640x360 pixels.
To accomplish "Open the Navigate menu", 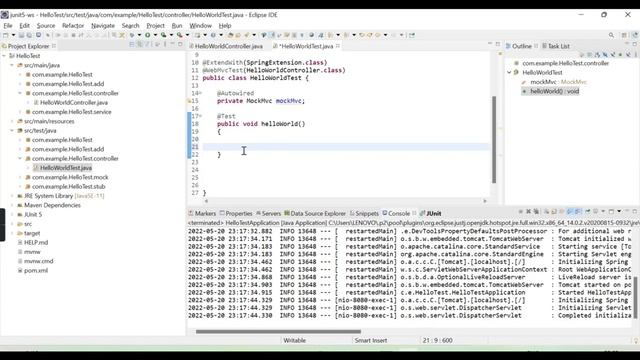I will (x=103, y=25).
